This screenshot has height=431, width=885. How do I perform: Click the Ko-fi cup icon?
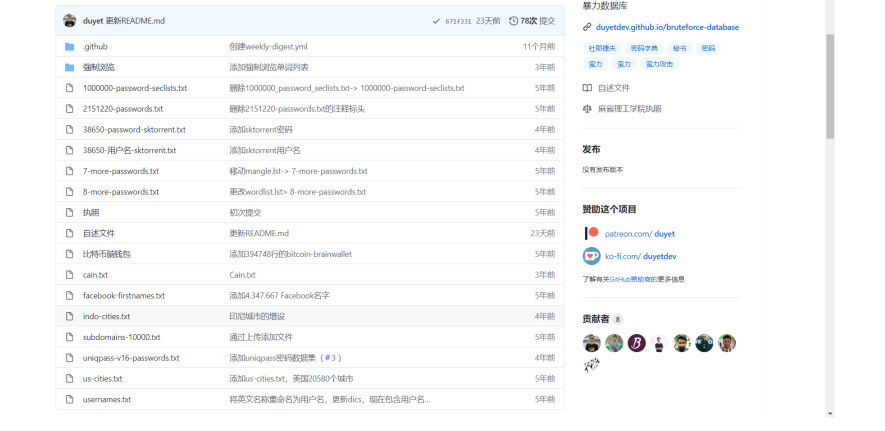592,256
